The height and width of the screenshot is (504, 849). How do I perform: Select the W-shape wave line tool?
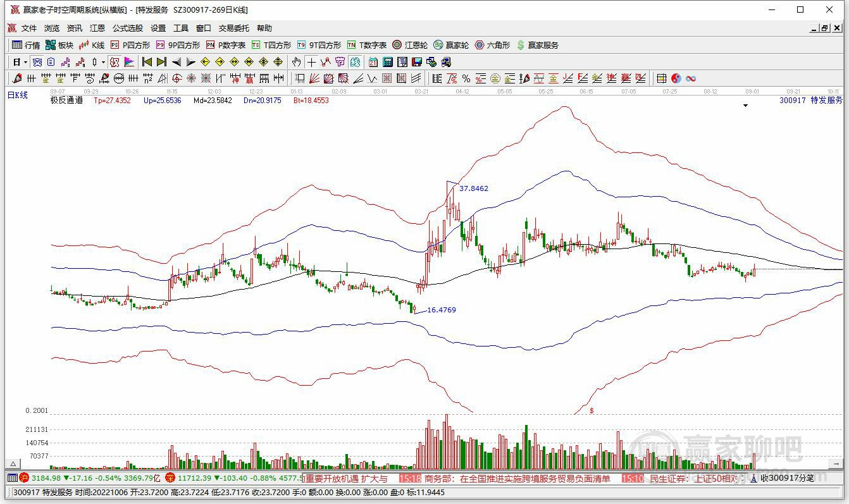[x=372, y=78]
